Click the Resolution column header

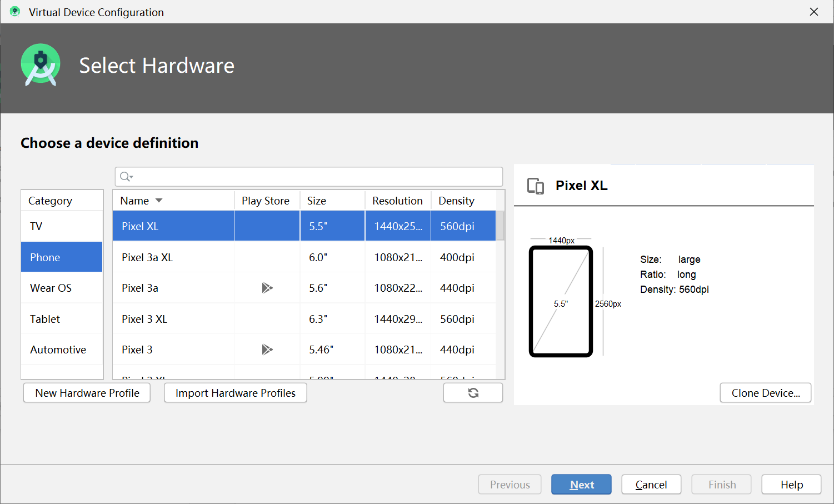click(398, 201)
